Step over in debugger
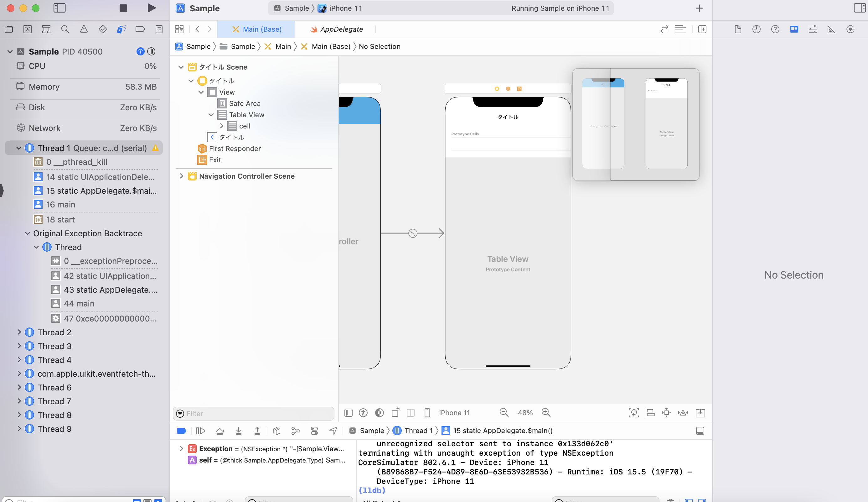This screenshot has height=502, width=868. [x=220, y=431]
